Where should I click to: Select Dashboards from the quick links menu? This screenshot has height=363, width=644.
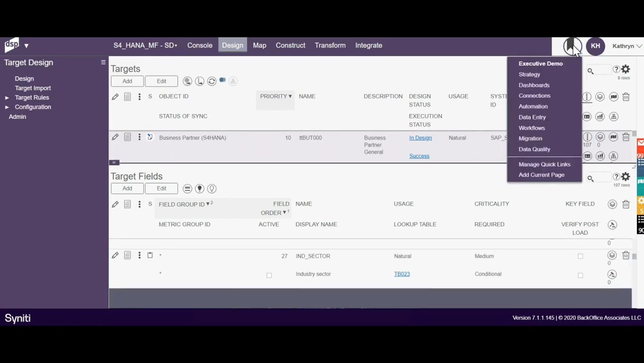pos(533,85)
